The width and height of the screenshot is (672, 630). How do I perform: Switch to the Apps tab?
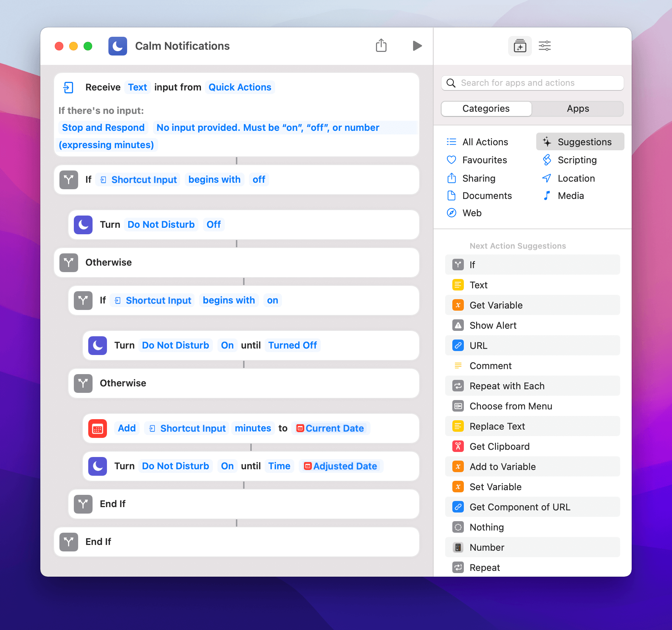[x=578, y=108]
